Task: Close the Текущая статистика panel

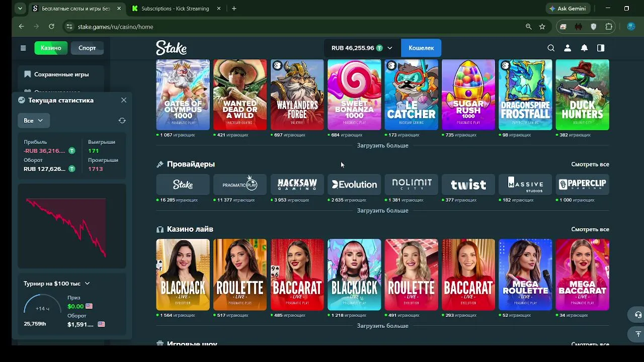Action: 124,100
